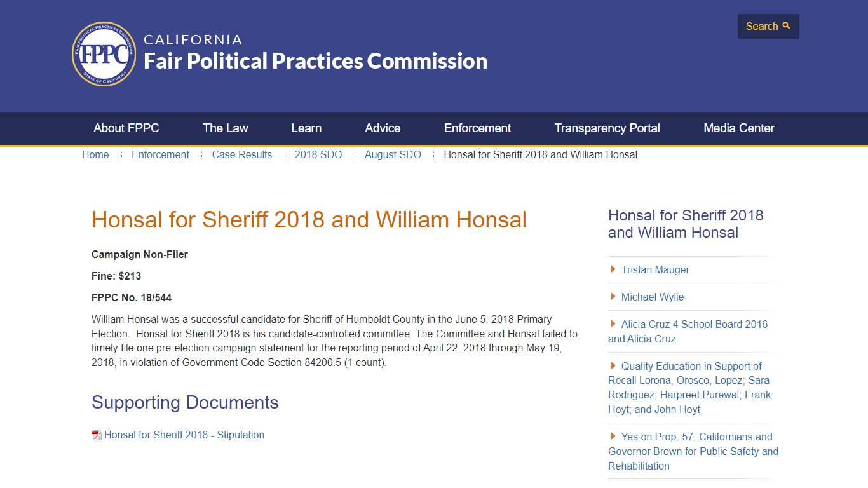Click the sidebar heading Honsal for Sheriff 2018

point(686,224)
